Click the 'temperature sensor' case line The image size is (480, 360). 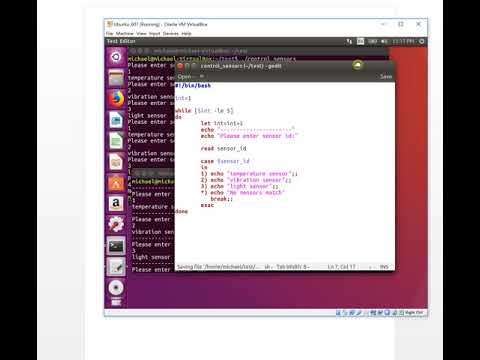(x=249, y=174)
